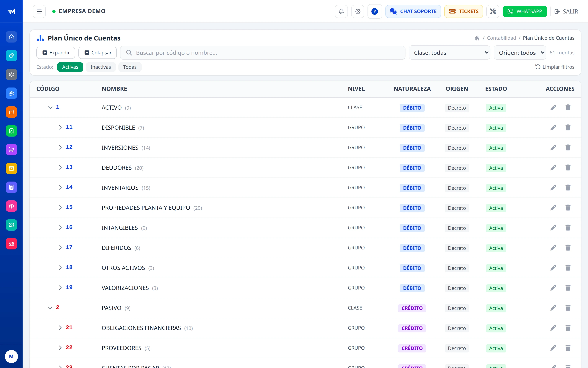
Task: Edit the ACTIVO account with pencil icon
Action: pos(553,108)
